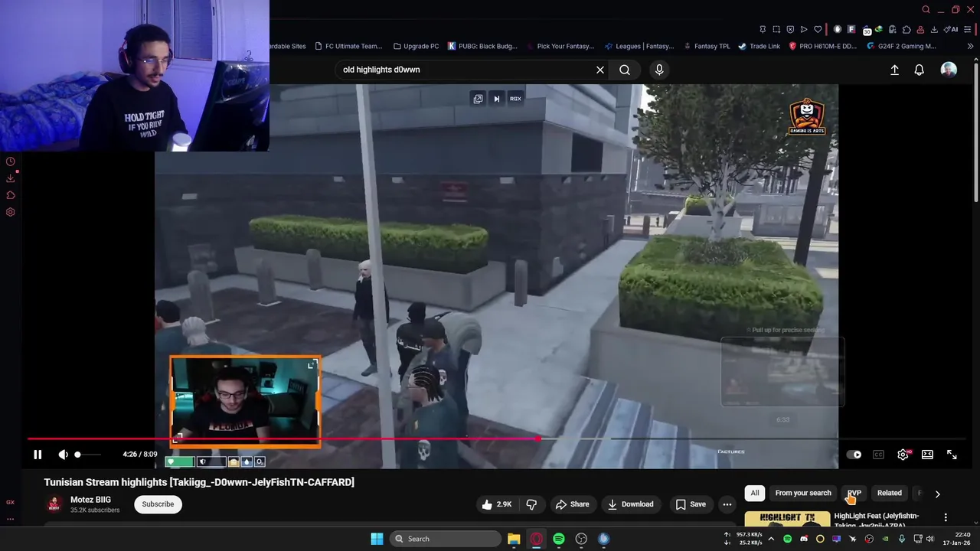
Task: Open the 'Upgrade PC' bookmarks folder
Action: tap(416, 46)
